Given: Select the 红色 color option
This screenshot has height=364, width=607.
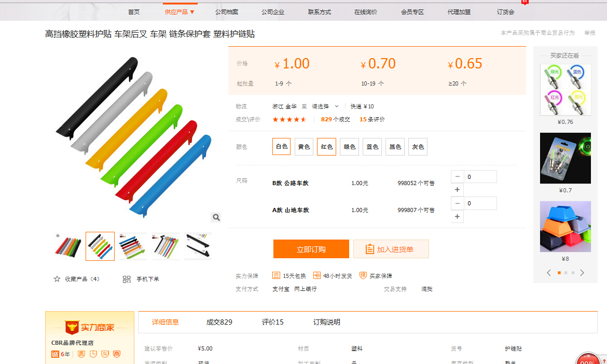Looking at the screenshot, I should click(327, 147).
